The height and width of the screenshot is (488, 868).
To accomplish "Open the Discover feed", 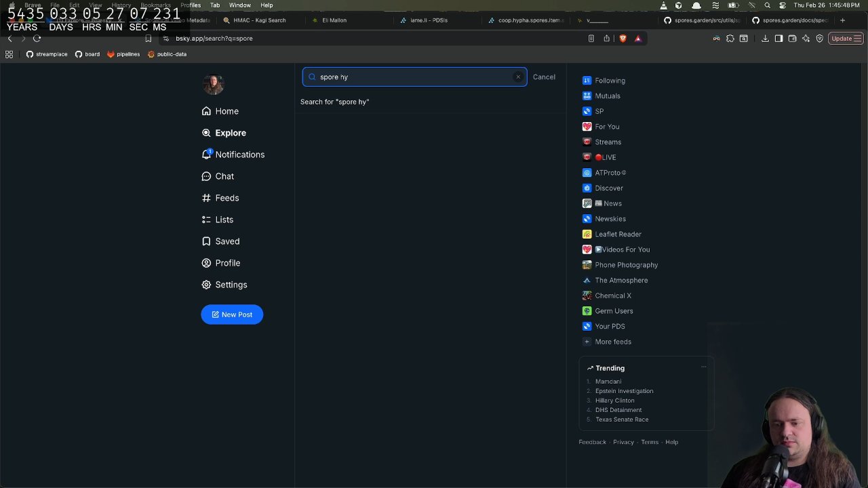I will pos(608,188).
